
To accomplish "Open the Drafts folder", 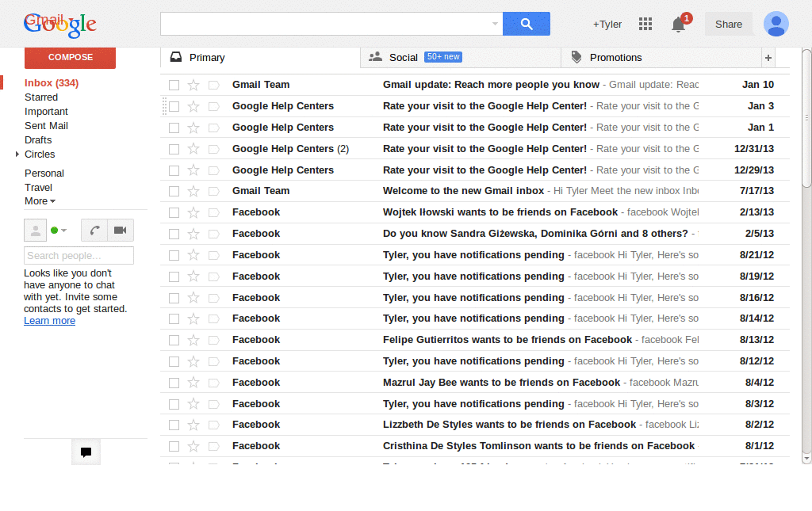I will click(38, 140).
